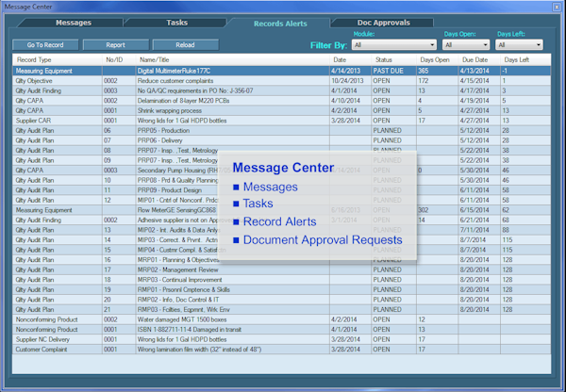Select 'PRP09 - Product Design' row
Viewport: 566px width, 392px height.
click(281, 190)
